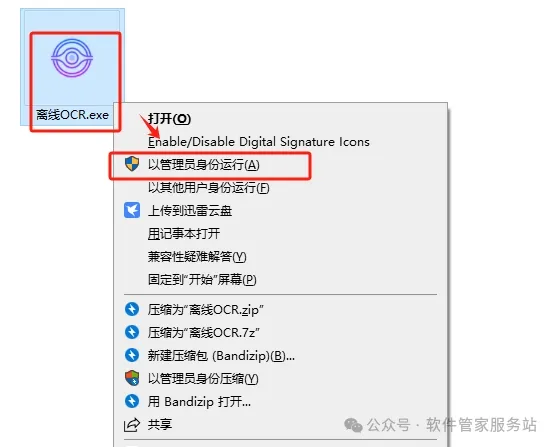This screenshot has width=555, height=447.
Task: Select 新建压缩包 (Bandizip)(B)... entry
Action: click(221, 355)
